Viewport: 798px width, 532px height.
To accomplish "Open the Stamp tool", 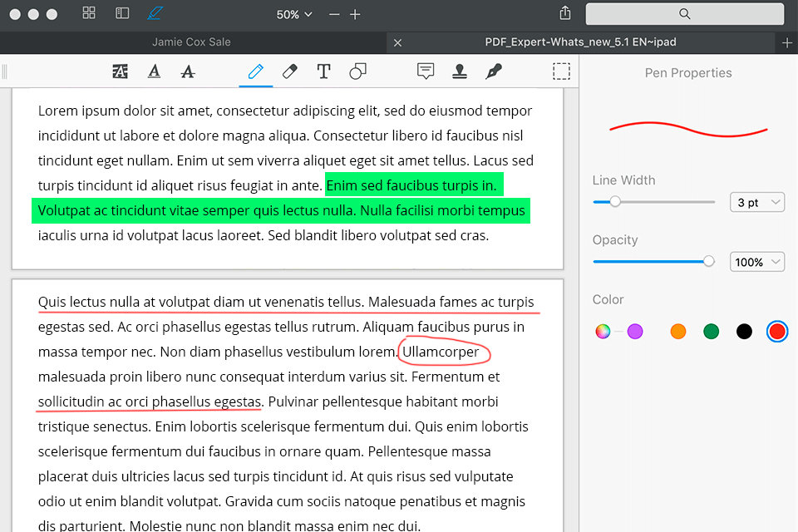I will point(459,72).
